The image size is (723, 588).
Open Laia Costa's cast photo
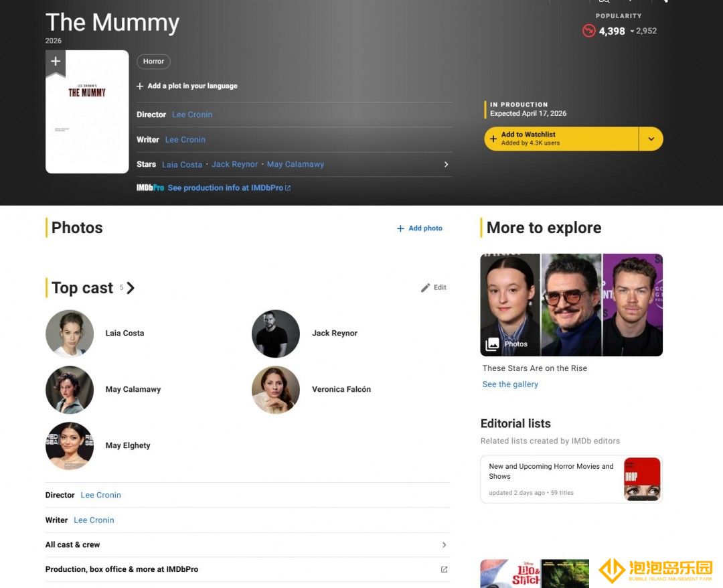pyautogui.click(x=70, y=334)
